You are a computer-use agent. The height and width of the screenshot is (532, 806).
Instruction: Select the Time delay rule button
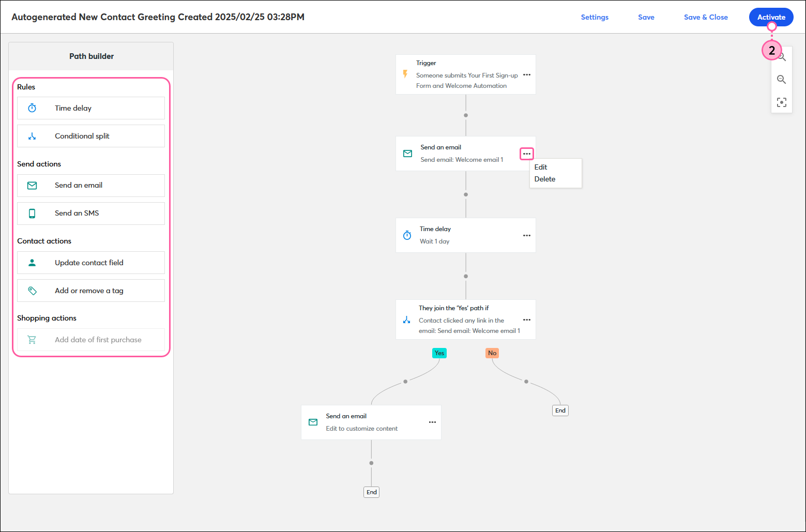(91, 108)
